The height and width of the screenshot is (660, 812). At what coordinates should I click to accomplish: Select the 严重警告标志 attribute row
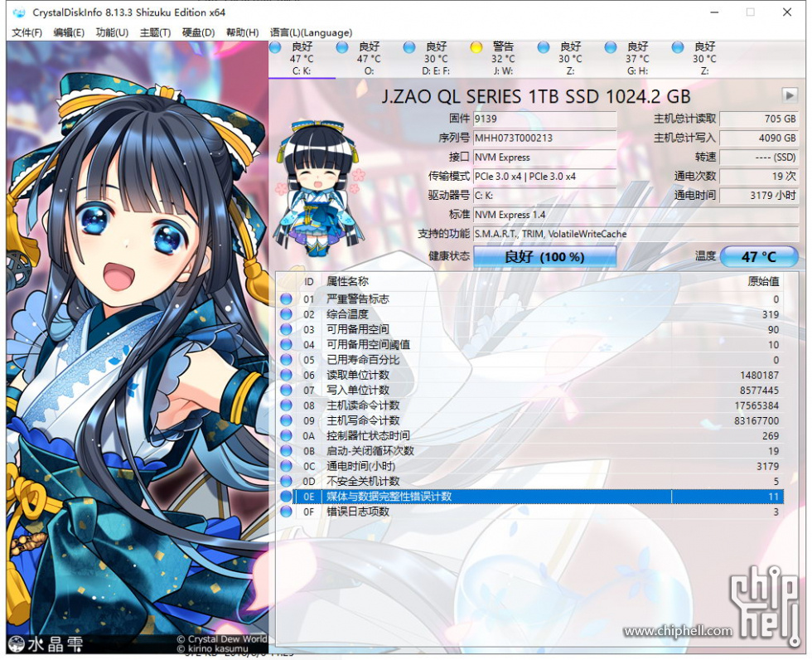529,299
